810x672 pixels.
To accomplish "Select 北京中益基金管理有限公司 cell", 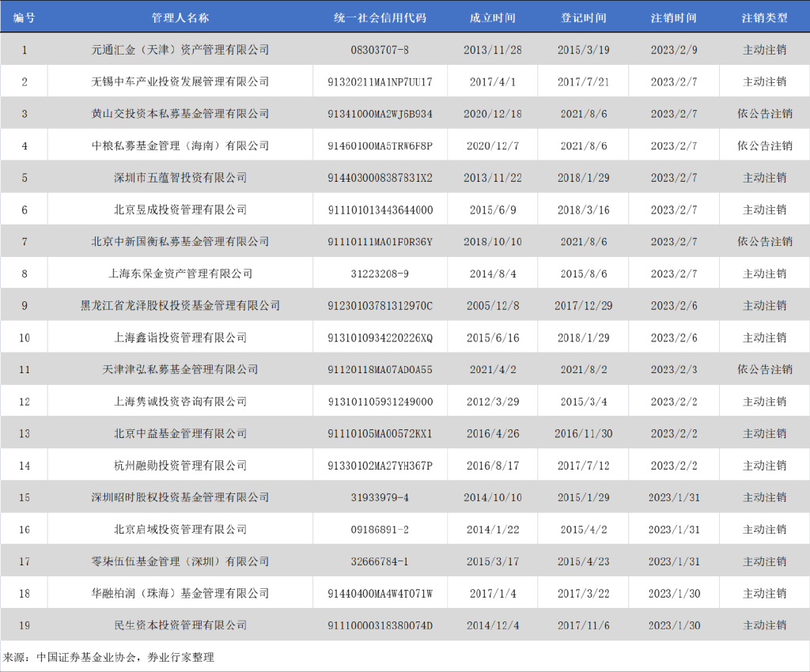I will click(180, 433).
